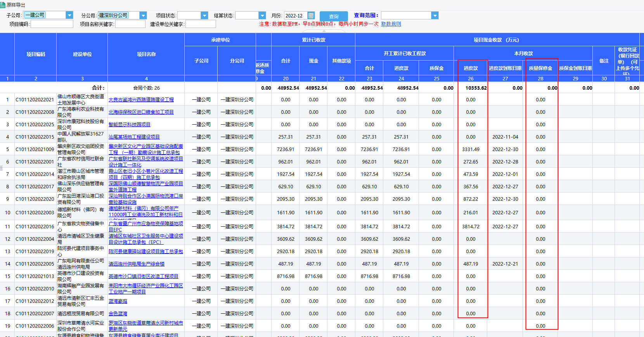
Task: Open the 取数规则 link
Action: (x=391, y=24)
